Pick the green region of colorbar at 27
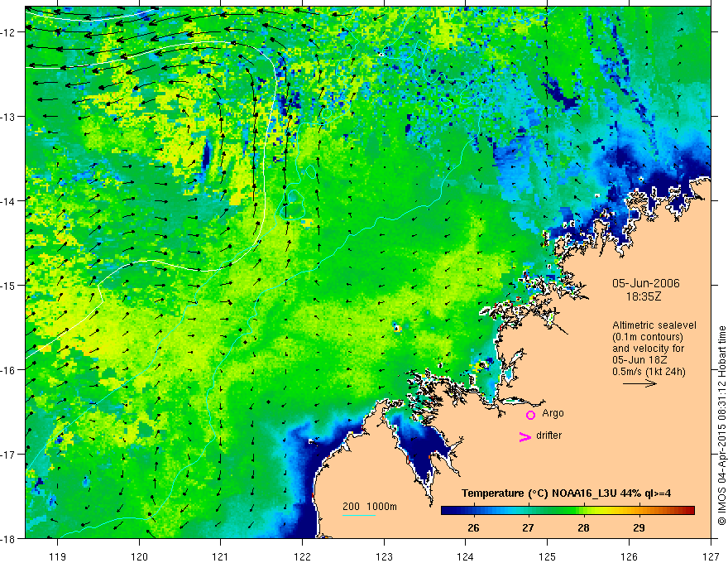The image size is (728, 563). tap(529, 511)
